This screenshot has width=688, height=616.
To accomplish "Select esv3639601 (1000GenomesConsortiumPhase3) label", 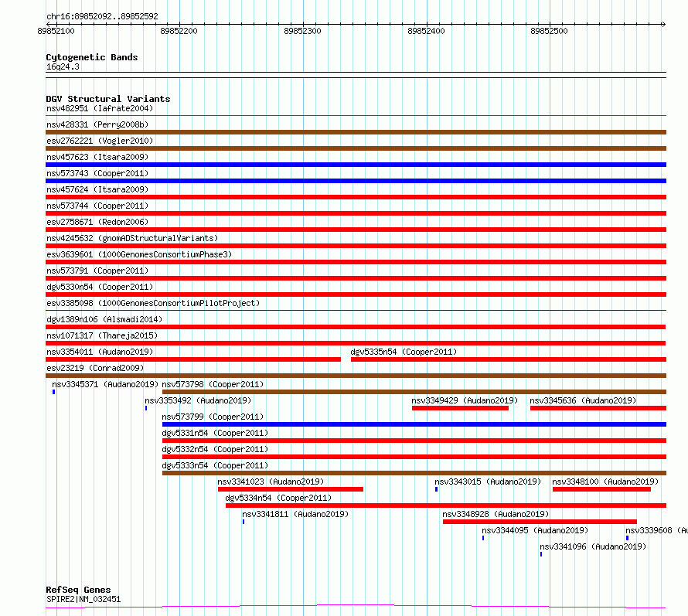I will pyautogui.click(x=139, y=254).
